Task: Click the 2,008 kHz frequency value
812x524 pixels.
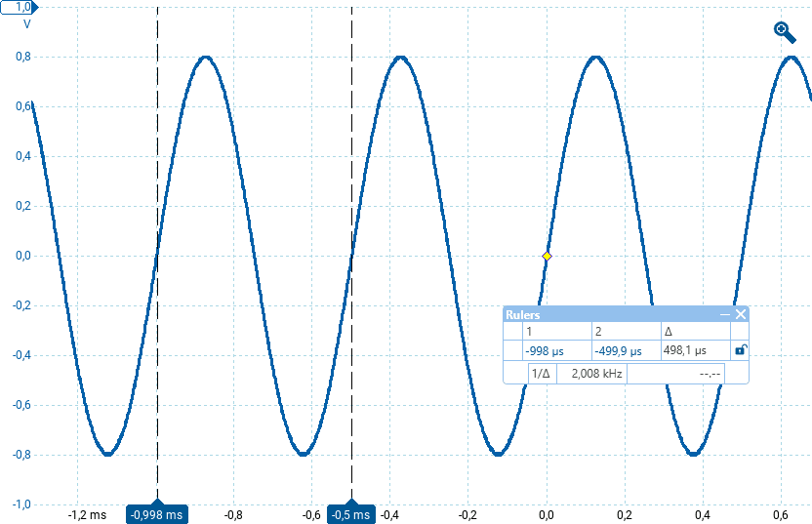Action: [596, 374]
